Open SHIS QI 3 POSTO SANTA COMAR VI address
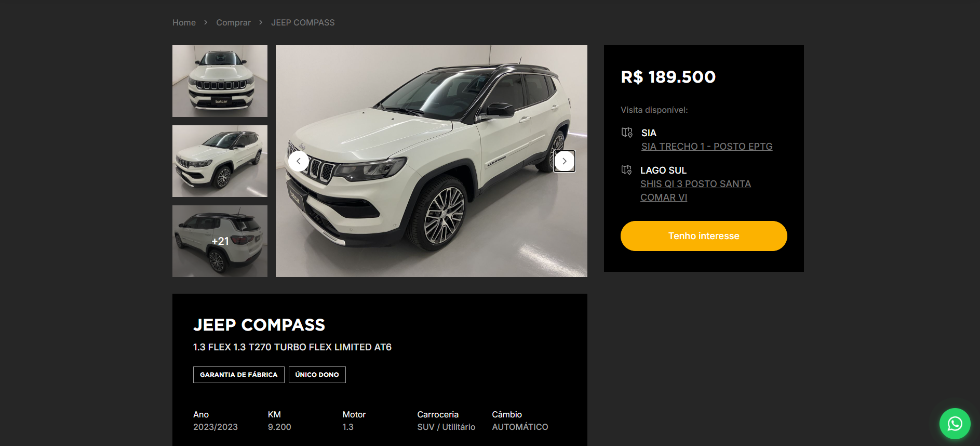Screen dimensions: 980x446 pyautogui.click(x=695, y=190)
